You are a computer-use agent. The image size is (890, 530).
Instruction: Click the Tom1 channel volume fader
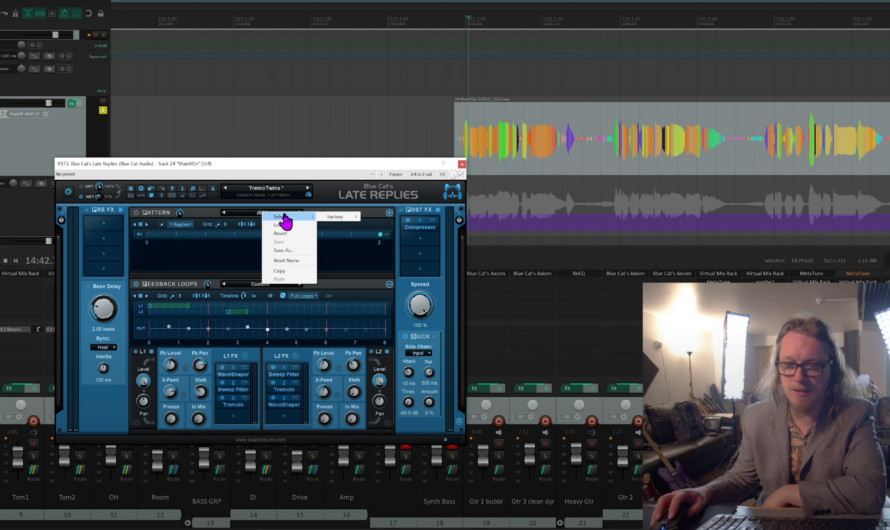[x=18, y=457]
